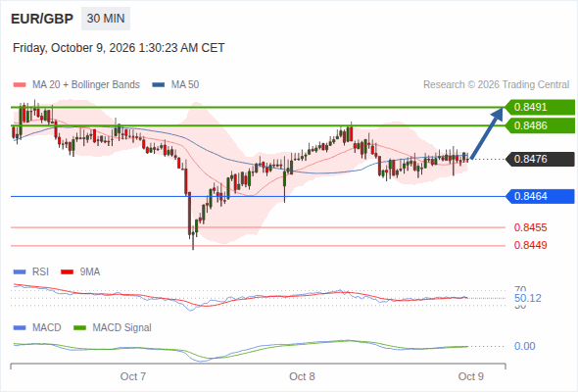Click the MA 50 blue legend swatch
This screenshot has height=392, width=578.
pos(159,85)
